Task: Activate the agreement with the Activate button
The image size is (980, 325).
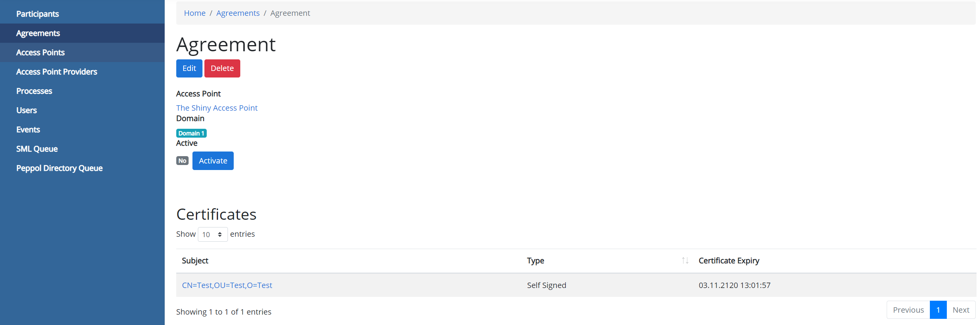Action: pyautogui.click(x=213, y=161)
